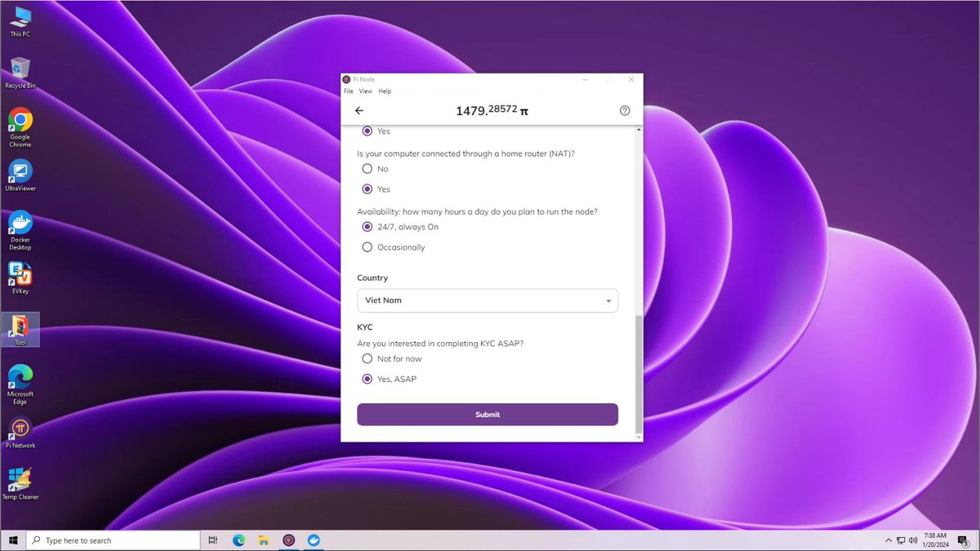Select the This PC desktop icon
Viewport: 980px width, 551px height.
tap(20, 22)
